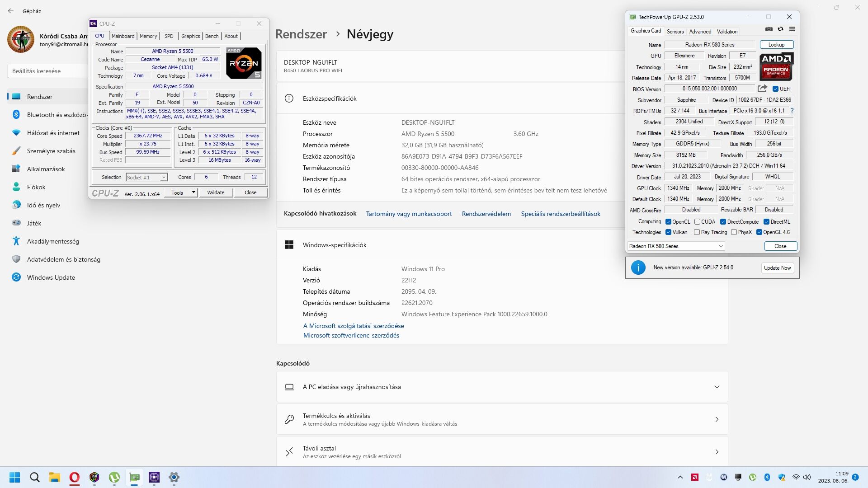868x488 pixels.
Task: Toggle the Vulkan checkbox
Action: [668, 232]
